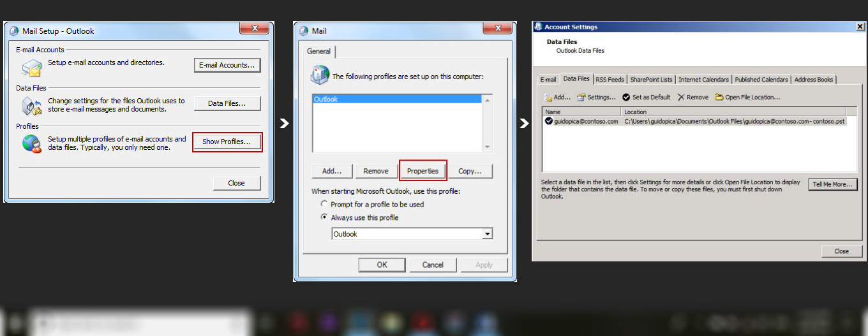Switch to Published Calendars tab

pyautogui.click(x=761, y=80)
